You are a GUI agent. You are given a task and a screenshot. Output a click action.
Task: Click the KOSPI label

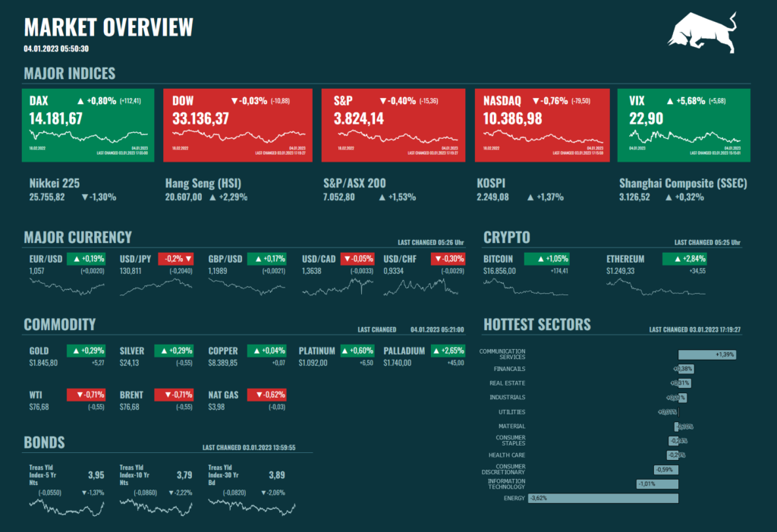click(491, 184)
